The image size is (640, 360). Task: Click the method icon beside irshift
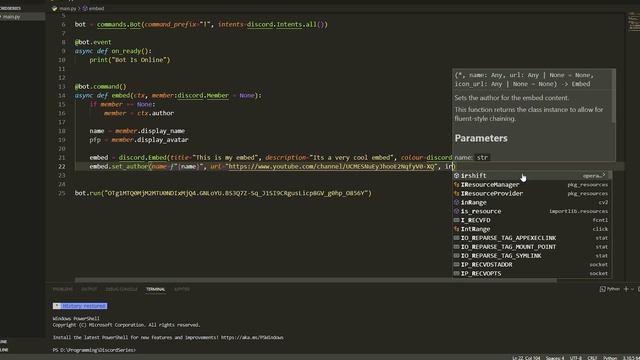click(x=456, y=176)
